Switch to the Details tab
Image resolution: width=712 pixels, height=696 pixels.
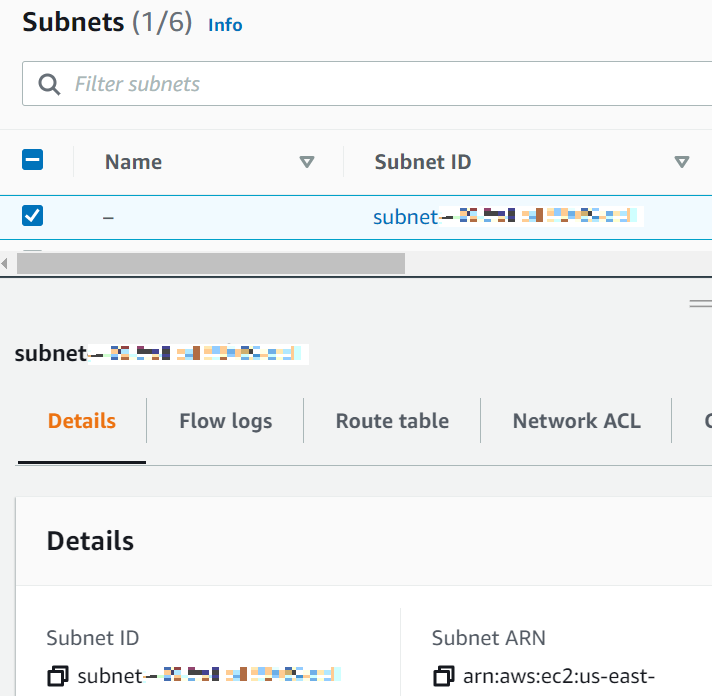[x=82, y=421]
